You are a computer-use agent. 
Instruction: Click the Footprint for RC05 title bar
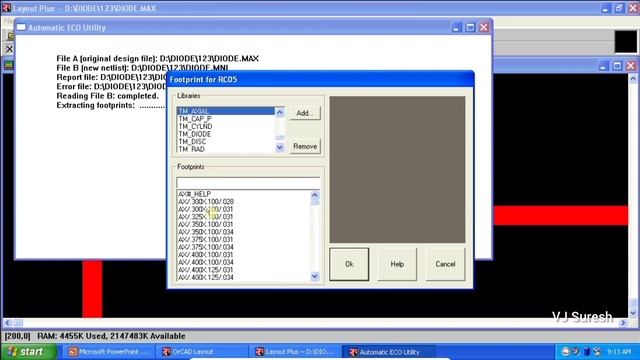320,79
